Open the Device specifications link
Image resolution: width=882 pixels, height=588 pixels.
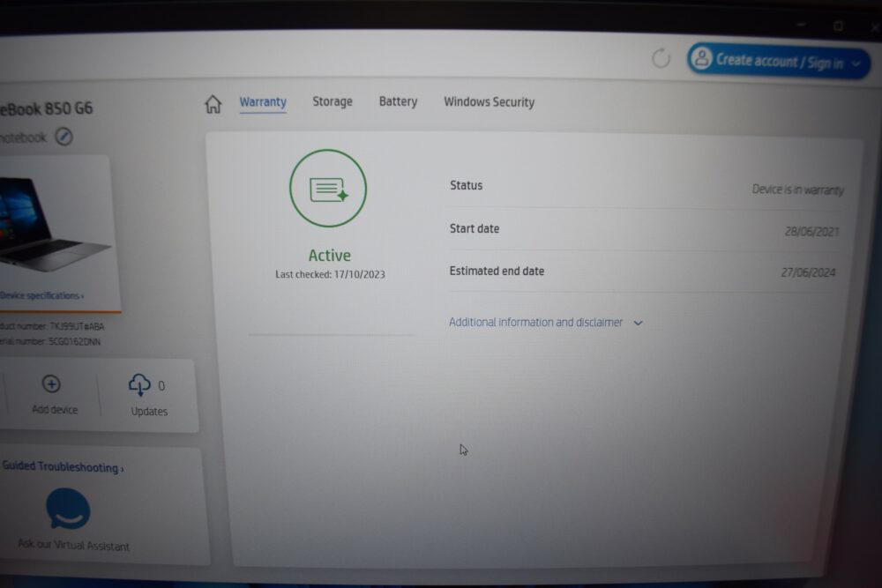(42, 295)
